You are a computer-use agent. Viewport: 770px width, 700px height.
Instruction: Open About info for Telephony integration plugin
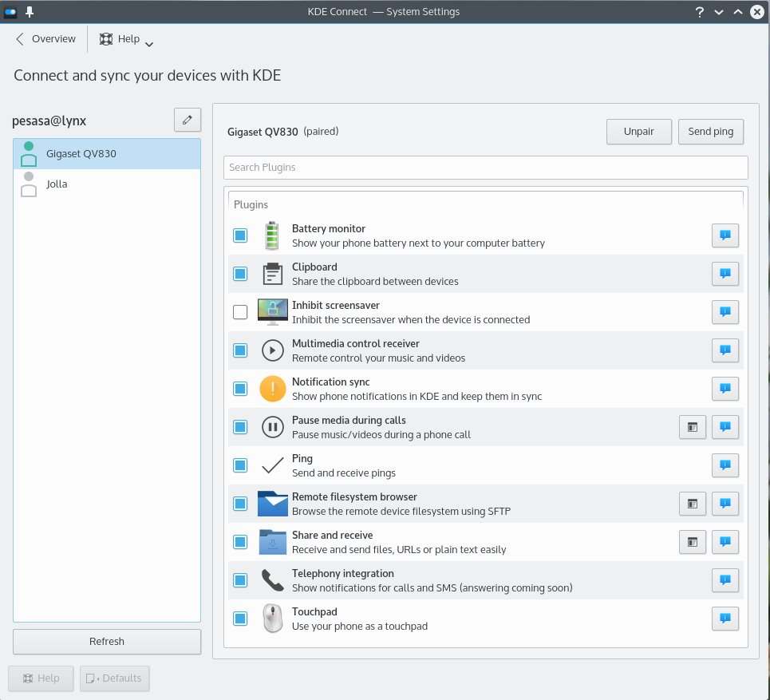725,580
